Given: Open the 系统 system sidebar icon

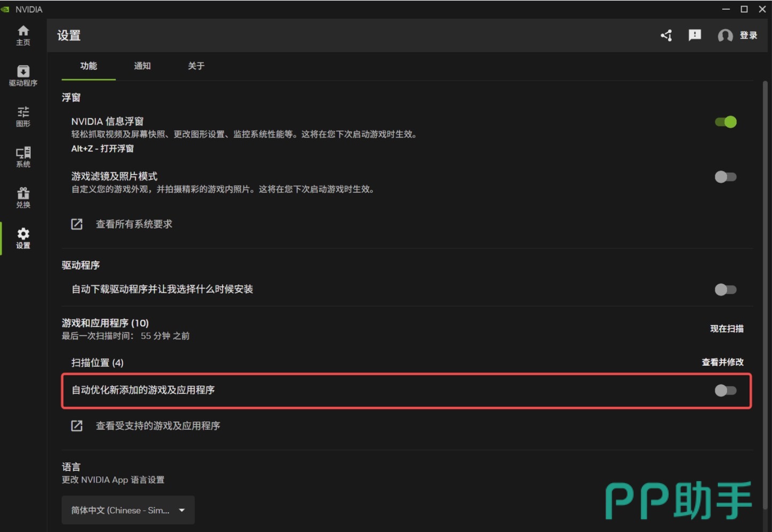Looking at the screenshot, I should pyautogui.click(x=23, y=157).
